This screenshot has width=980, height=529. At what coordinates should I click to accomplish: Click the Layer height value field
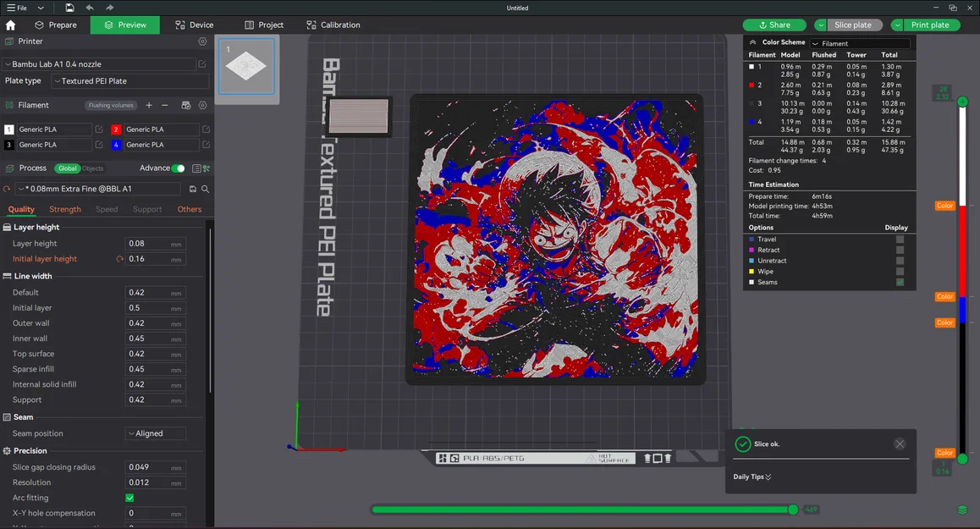(x=155, y=243)
